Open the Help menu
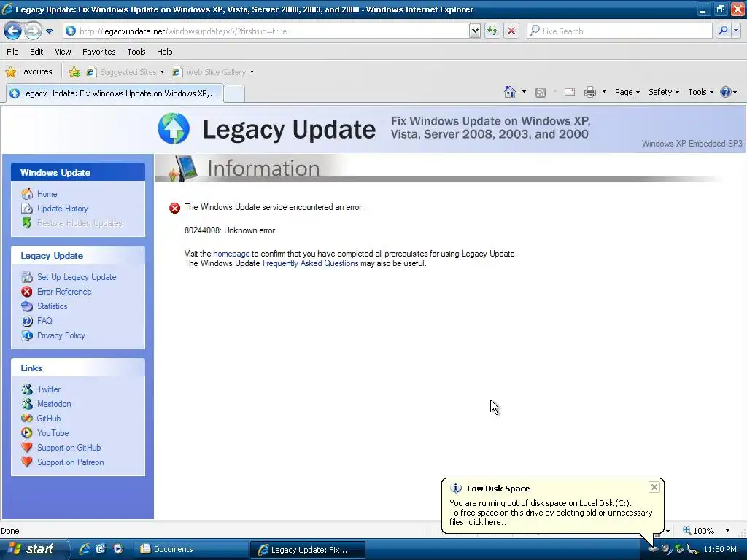The image size is (747, 560). [164, 52]
